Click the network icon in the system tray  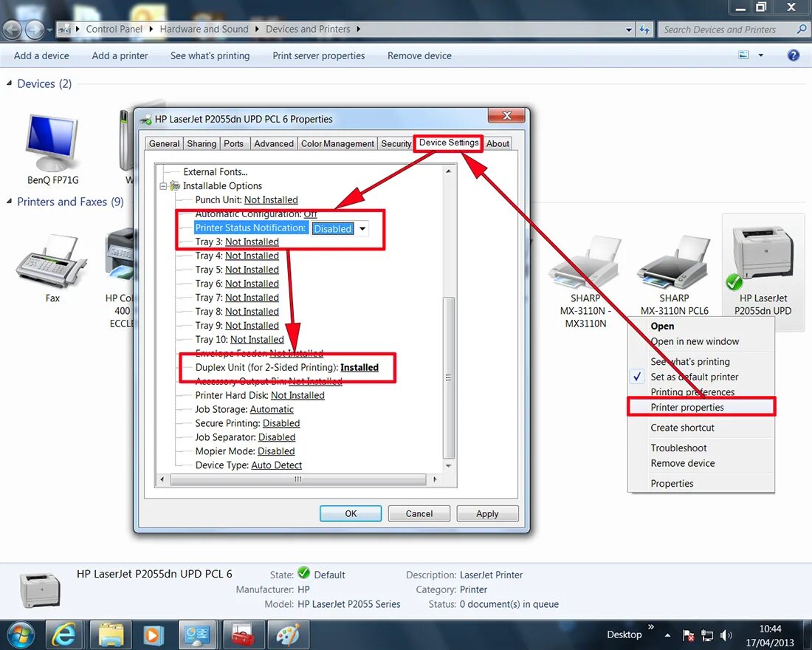[x=707, y=635]
